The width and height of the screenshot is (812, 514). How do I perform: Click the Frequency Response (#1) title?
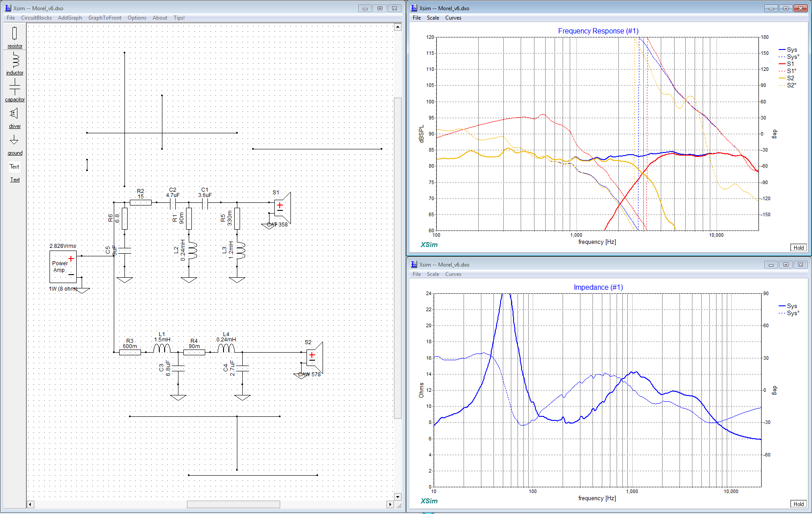click(x=598, y=31)
